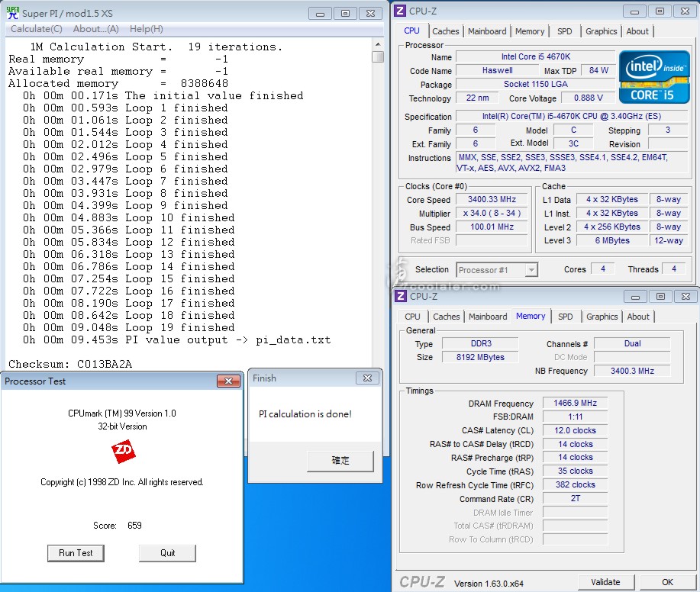
Task: Close the Finish dialog with its X button
Action: pyautogui.click(x=367, y=378)
